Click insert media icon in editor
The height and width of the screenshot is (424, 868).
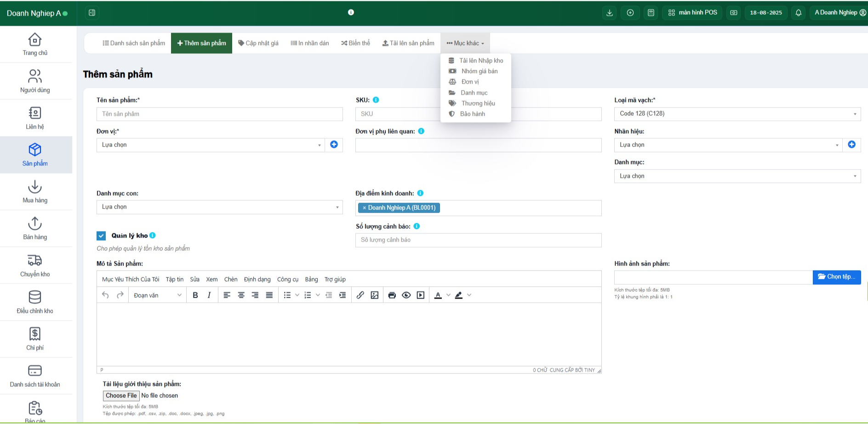(x=421, y=295)
